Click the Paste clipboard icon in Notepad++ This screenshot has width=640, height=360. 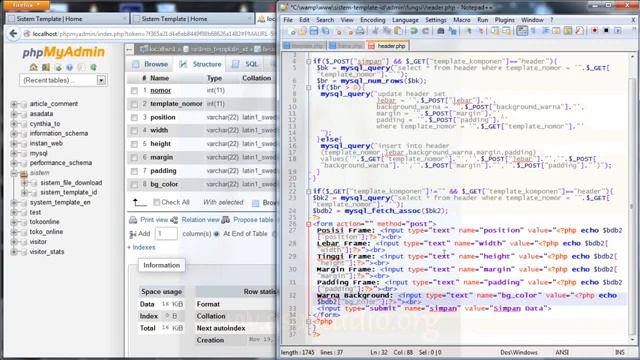tap(398, 31)
